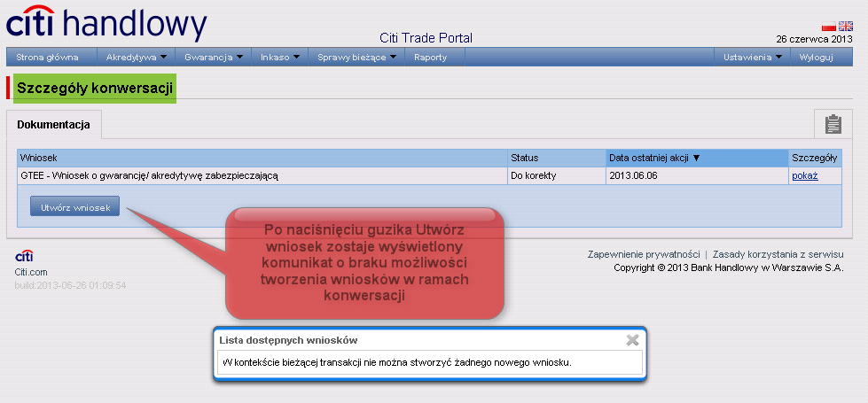Click the Wniosek column header
Viewport: 868px width, 403px height.
[x=262, y=159]
